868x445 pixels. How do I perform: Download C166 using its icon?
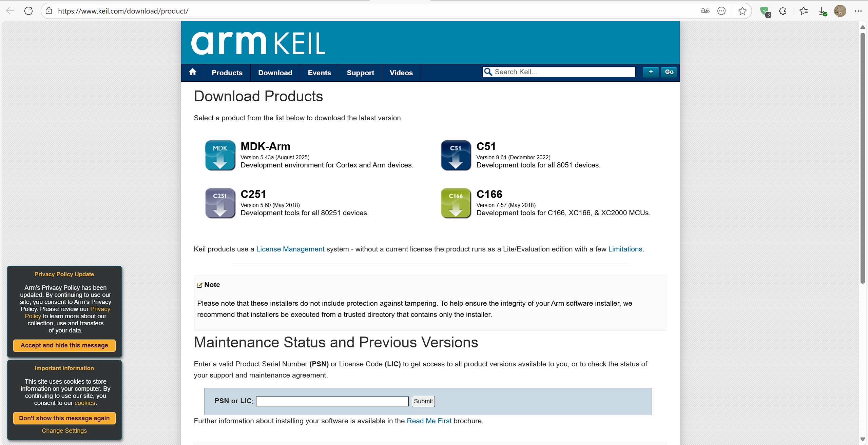click(x=456, y=203)
